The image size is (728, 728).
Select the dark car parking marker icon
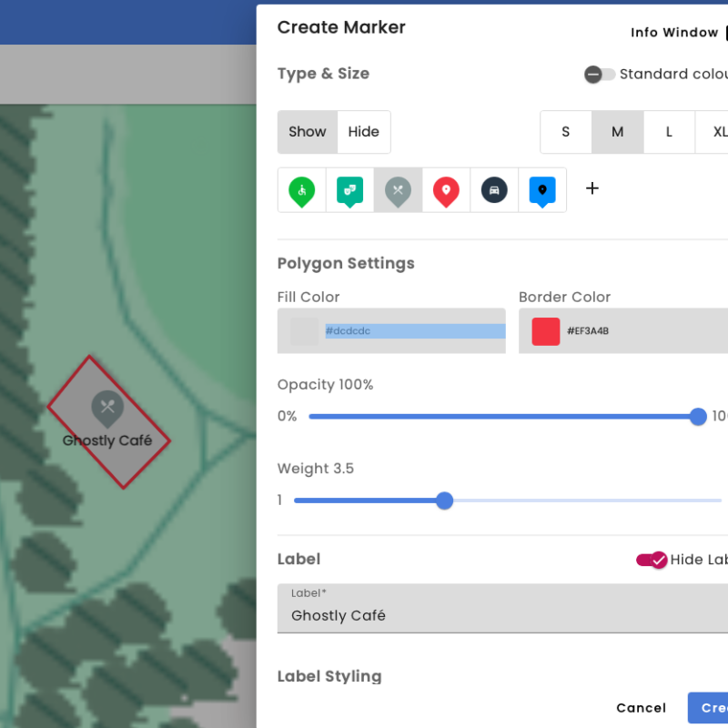click(x=494, y=190)
